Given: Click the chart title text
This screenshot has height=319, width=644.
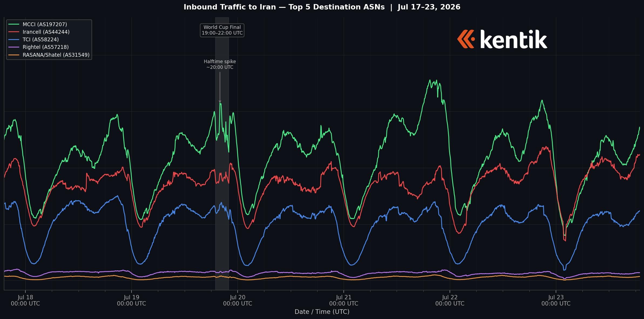Looking at the screenshot, I should 322,7.
